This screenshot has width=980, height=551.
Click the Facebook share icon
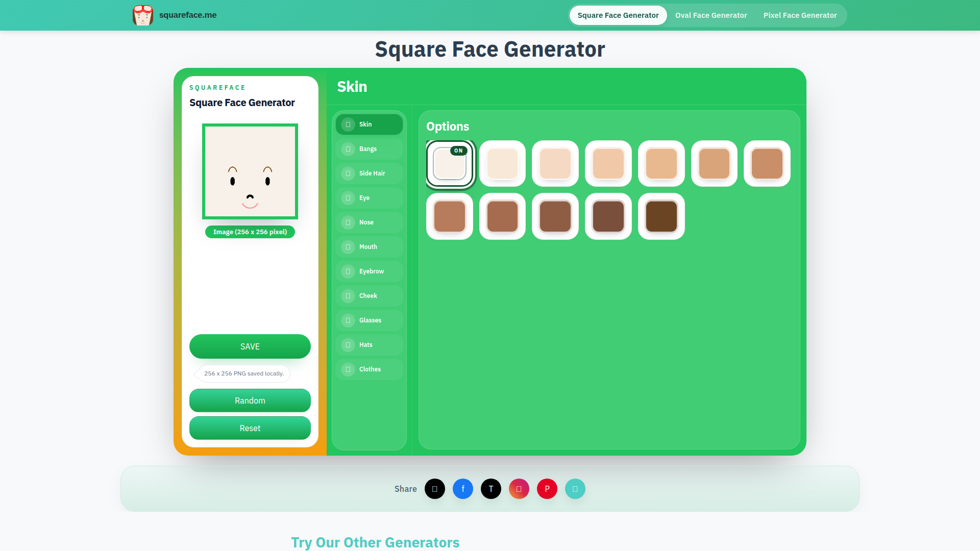point(462,489)
